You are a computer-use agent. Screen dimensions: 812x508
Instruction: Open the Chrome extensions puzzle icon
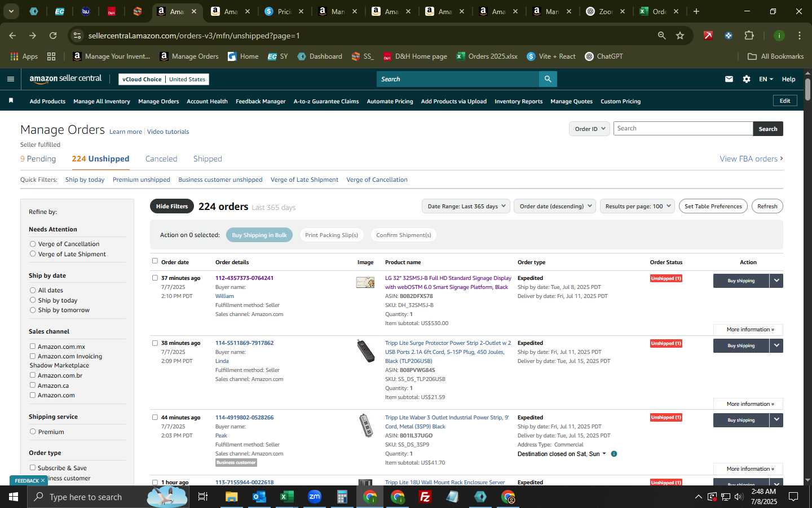(x=749, y=36)
